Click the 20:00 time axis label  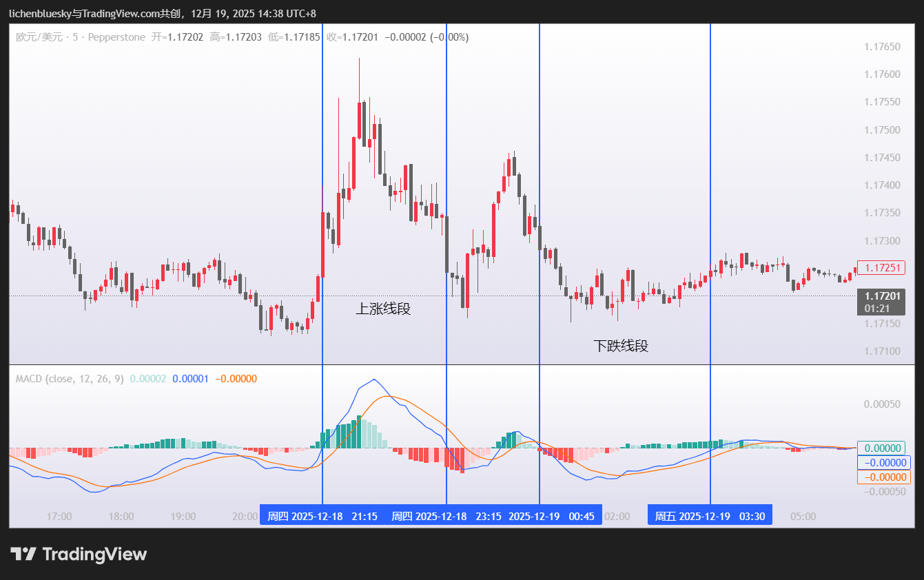(245, 516)
